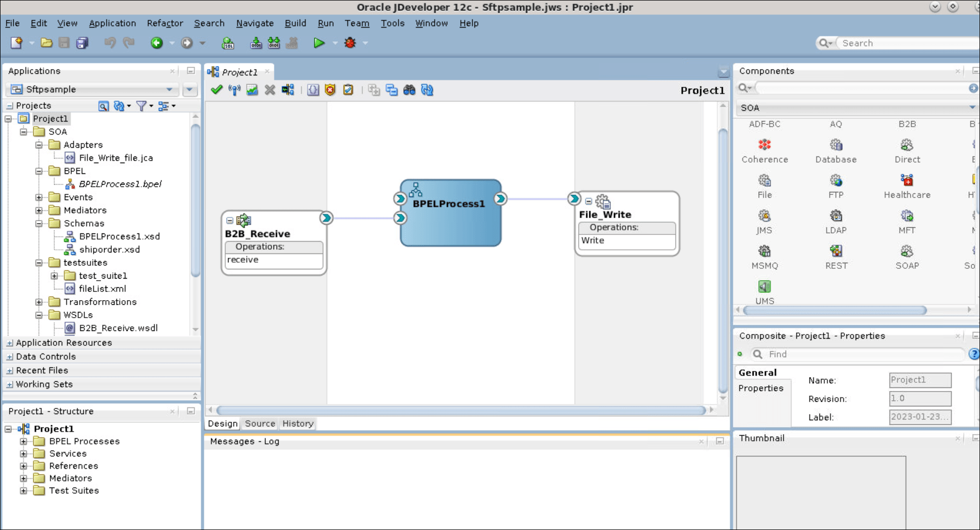Open the Navigate menu
The image size is (980, 530).
[255, 23]
